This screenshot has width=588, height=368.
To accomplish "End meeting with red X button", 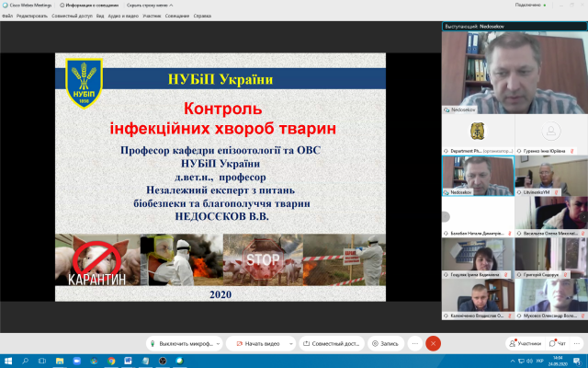I will 433,343.
